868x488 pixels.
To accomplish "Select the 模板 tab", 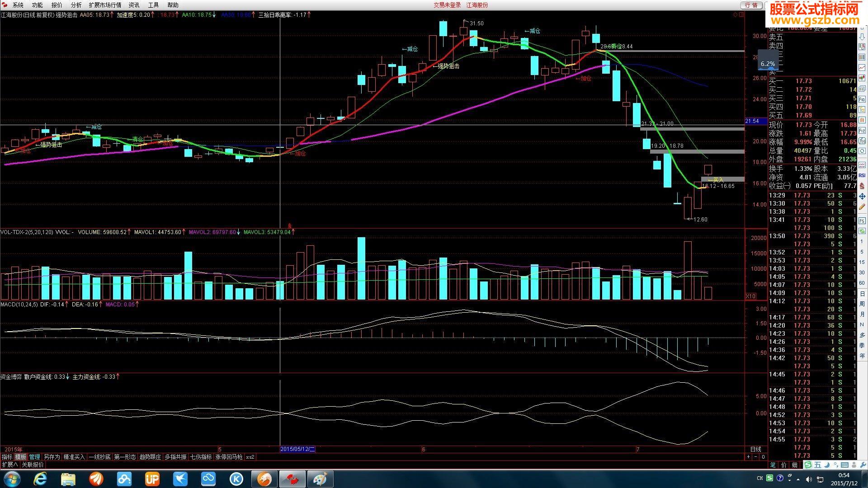I will [x=21, y=457].
